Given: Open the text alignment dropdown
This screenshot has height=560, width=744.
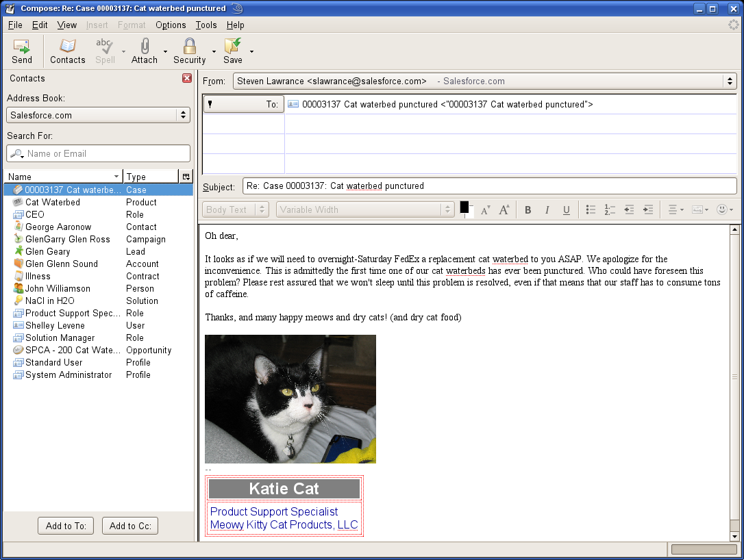Looking at the screenshot, I should coord(675,209).
